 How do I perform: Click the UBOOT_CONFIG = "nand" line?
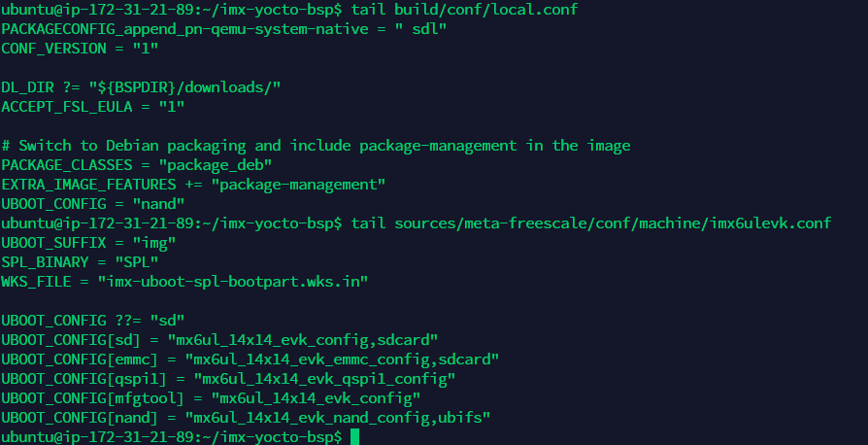point(93,203)
